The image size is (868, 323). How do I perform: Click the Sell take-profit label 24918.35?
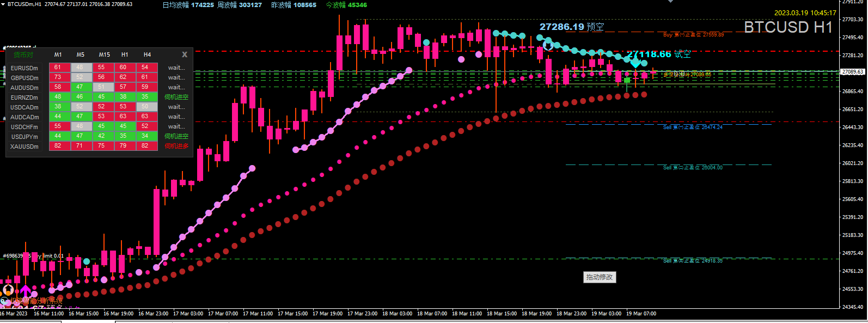(x=693, y=261)
